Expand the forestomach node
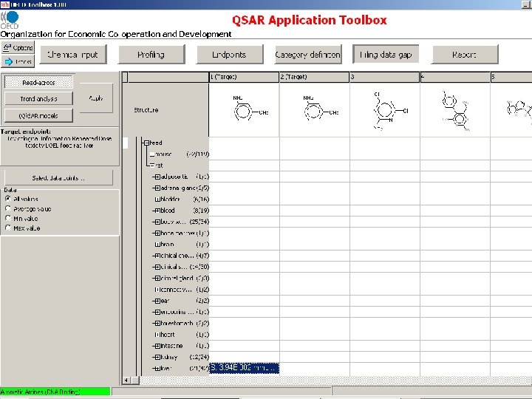This screenshot has width=532, height=399. pyautogui.click(x=157, y=324)
